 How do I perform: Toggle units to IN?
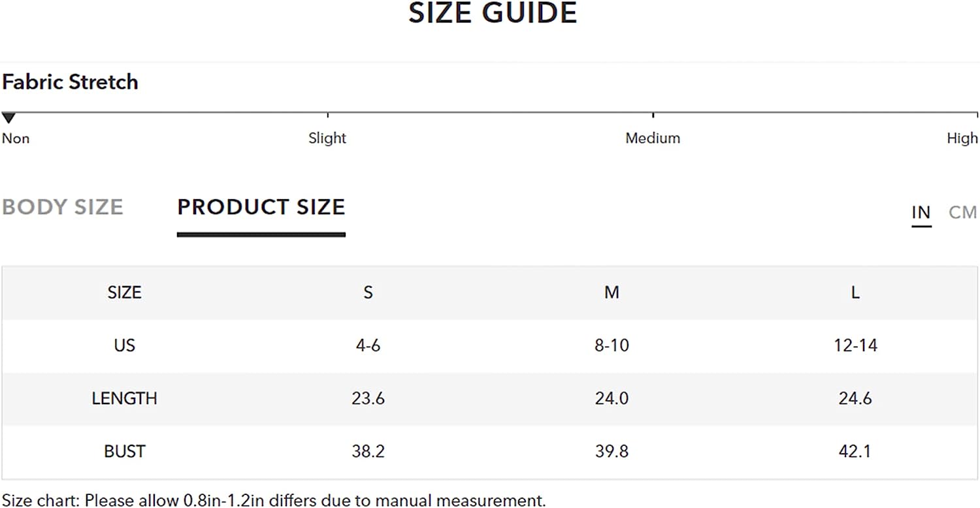[x=921, y=212]
